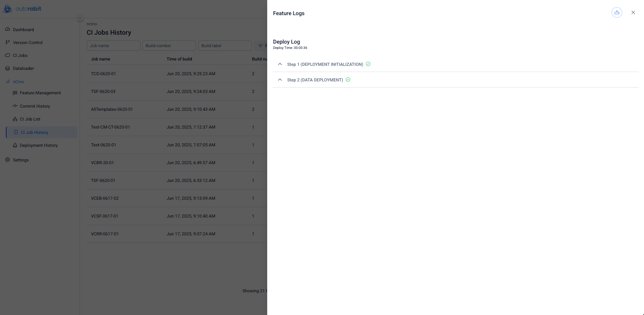Click the sidebar collapse arrow
The width and height of the screenshot is (644, 315).
click(80, 18)
